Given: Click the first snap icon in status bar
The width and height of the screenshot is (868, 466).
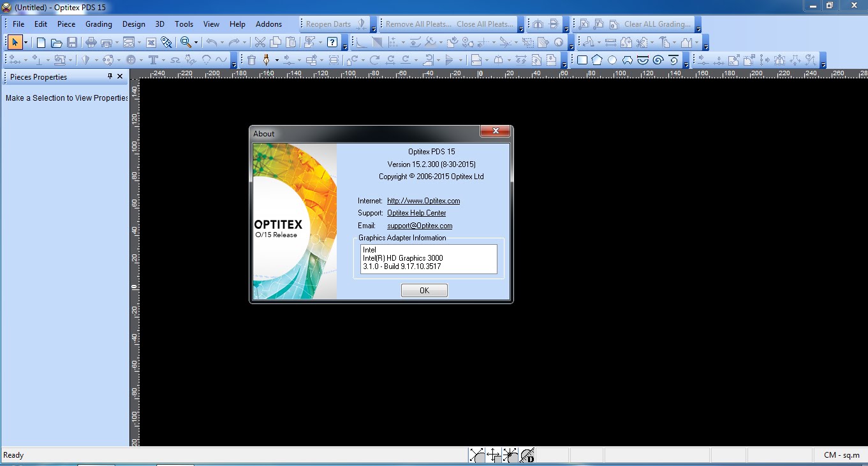Looking at the screenshot, I should [x=476, y=455].
